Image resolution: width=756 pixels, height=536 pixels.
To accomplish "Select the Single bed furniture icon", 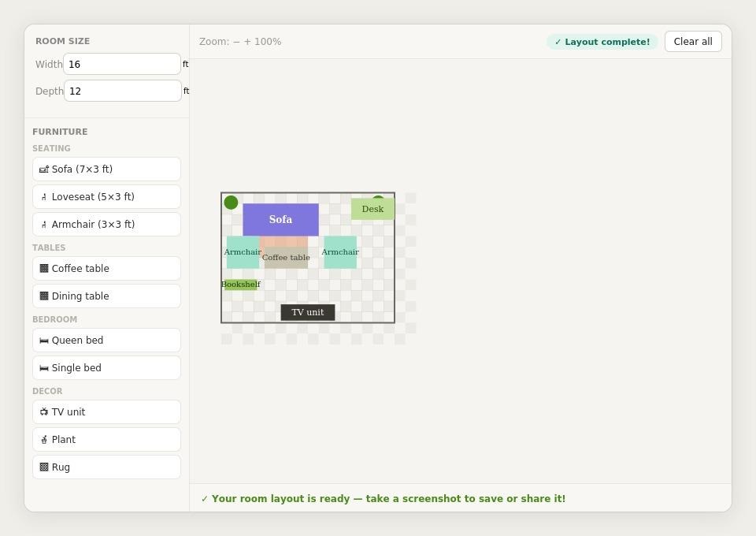I will point(44,367).
